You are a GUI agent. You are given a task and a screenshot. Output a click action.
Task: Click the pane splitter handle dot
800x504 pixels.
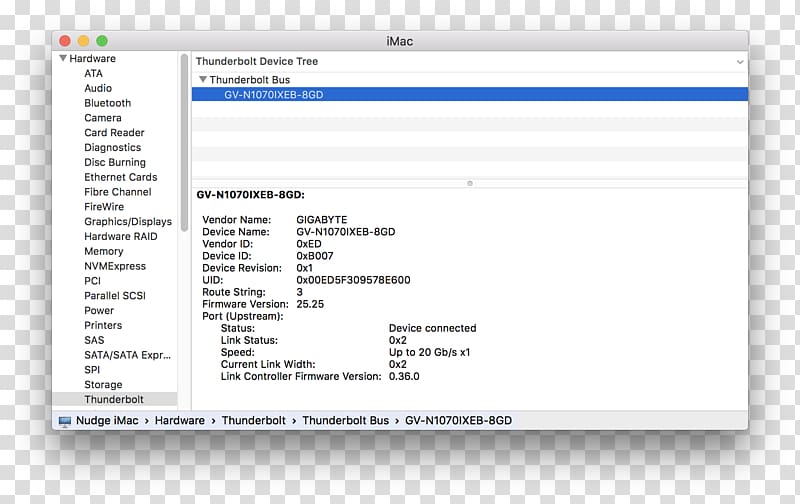[x=470, y=183]
